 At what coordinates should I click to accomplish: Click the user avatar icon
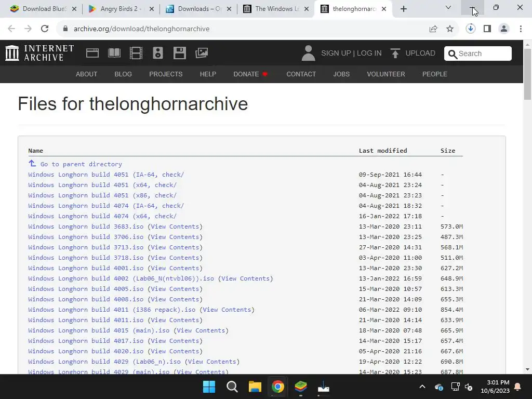click(308, 53)
